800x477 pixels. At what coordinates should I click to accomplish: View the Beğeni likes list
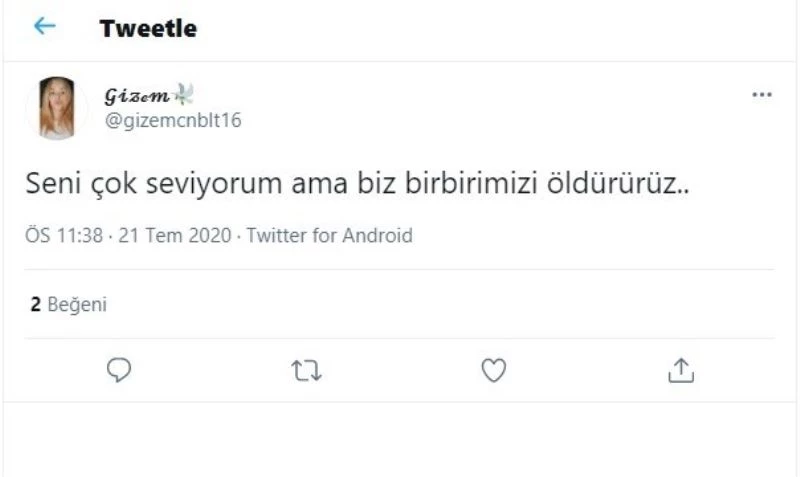[76, 305]
